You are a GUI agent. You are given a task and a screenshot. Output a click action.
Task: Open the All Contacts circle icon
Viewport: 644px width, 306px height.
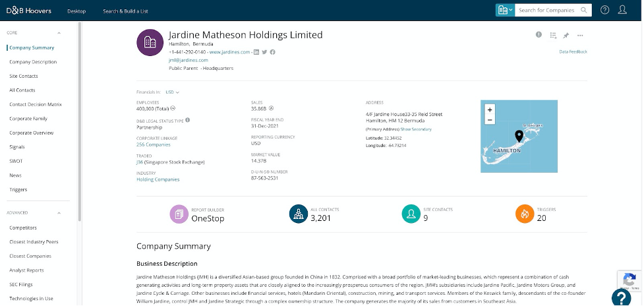pos(298,214)
